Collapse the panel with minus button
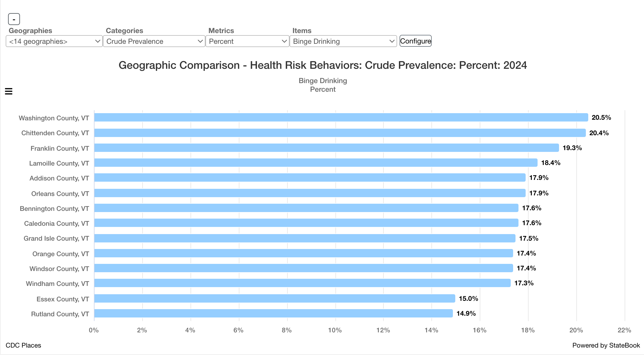 tap(14, 19)
